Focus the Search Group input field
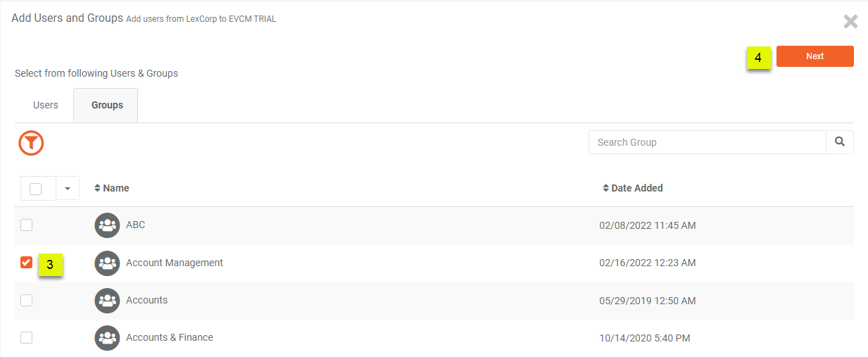The width and height of the screenshot is (868, 357). (x=707, y=142)
